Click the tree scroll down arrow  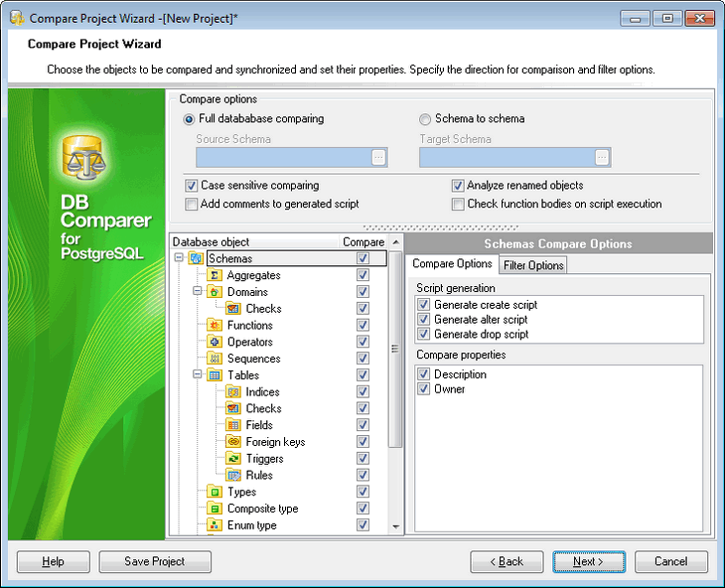coord(396,527)
